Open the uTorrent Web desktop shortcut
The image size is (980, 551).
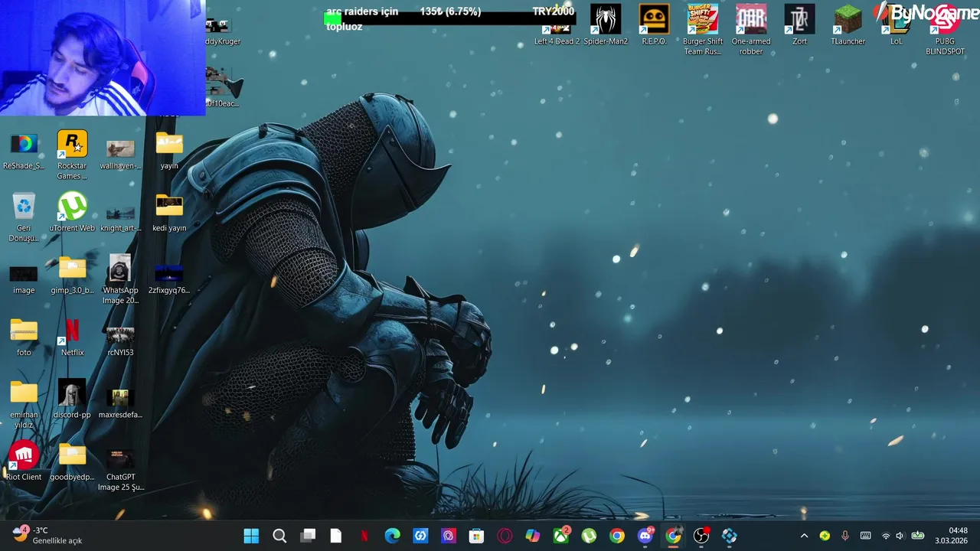point(72,212)
